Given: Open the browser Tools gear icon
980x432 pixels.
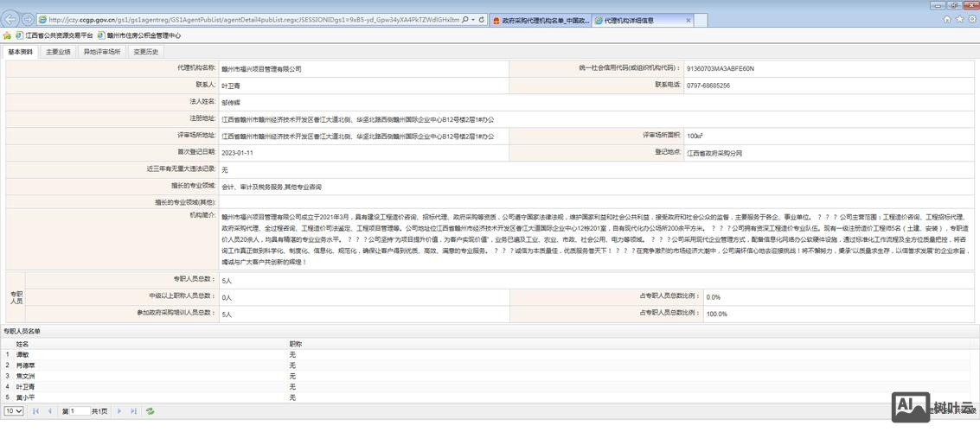Looking at the screenshot, I should coord(970,19).
